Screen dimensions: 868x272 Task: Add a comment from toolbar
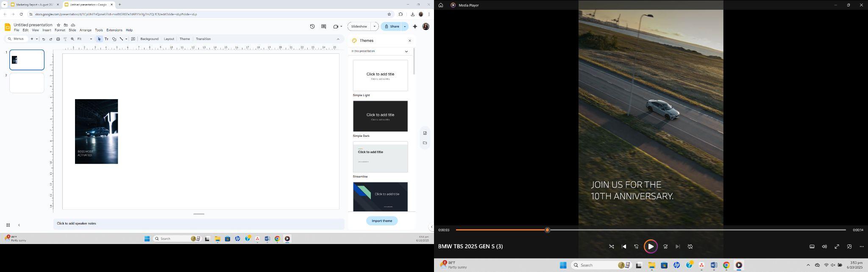pos(133,39)
